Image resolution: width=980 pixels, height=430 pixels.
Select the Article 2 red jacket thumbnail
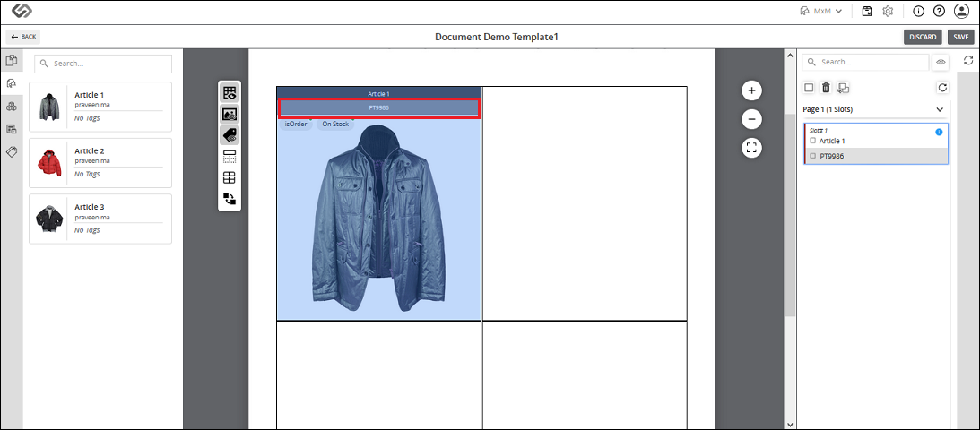click(x=48, y=162)
